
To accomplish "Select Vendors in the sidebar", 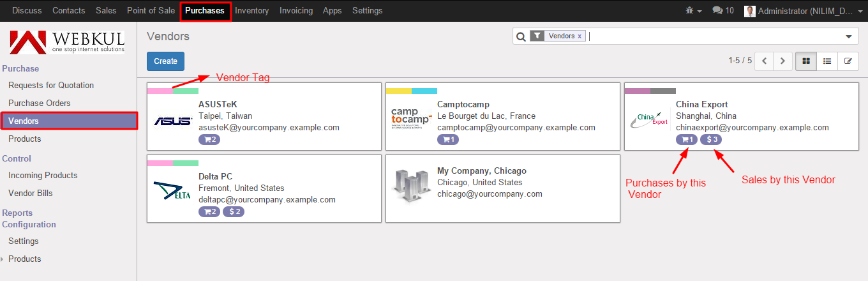I will (69, 121).
